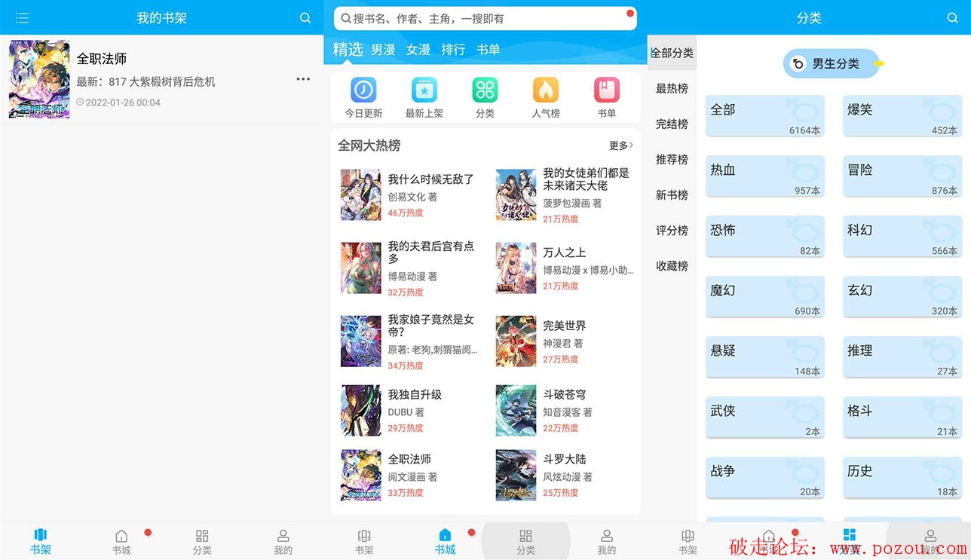Select 完结榜 in the sidebar
The image size is (971, 560).
672,124
